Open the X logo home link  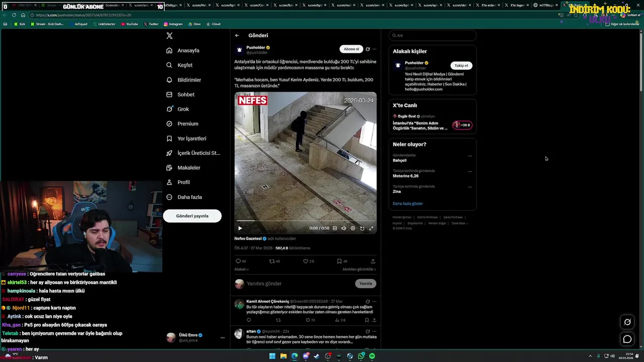(x=170, y=36)
